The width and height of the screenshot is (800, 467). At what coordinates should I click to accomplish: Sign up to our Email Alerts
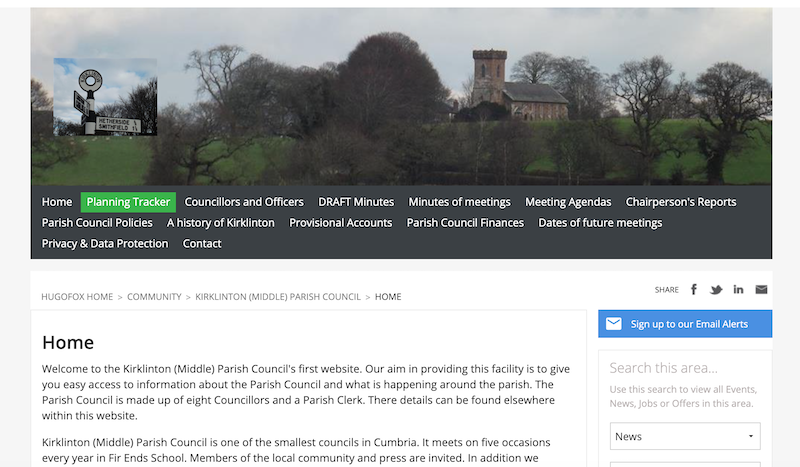(x=688, y=324)
